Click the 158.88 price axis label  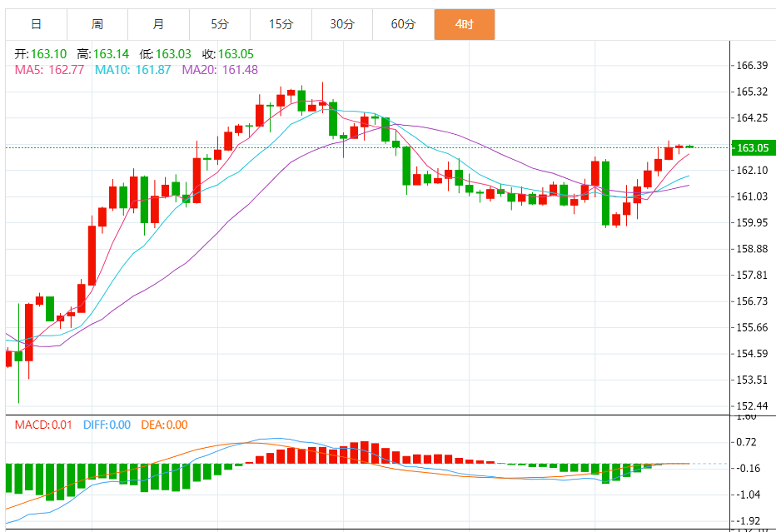tap(752, 249)
